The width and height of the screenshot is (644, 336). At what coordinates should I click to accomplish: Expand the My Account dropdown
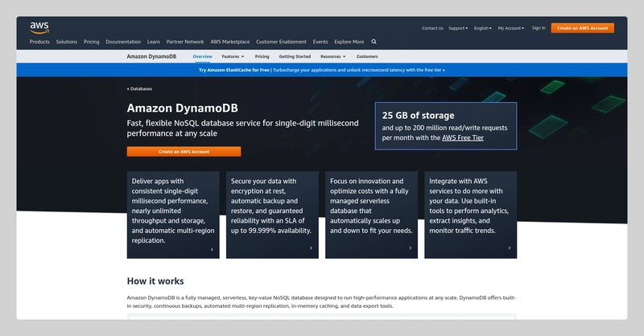tap(511, 28)
